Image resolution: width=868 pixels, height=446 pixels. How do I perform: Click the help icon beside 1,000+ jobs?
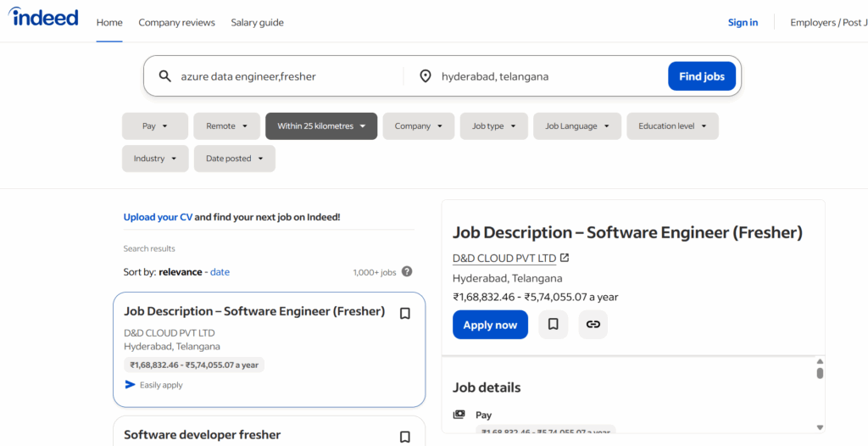click(407, 271)
